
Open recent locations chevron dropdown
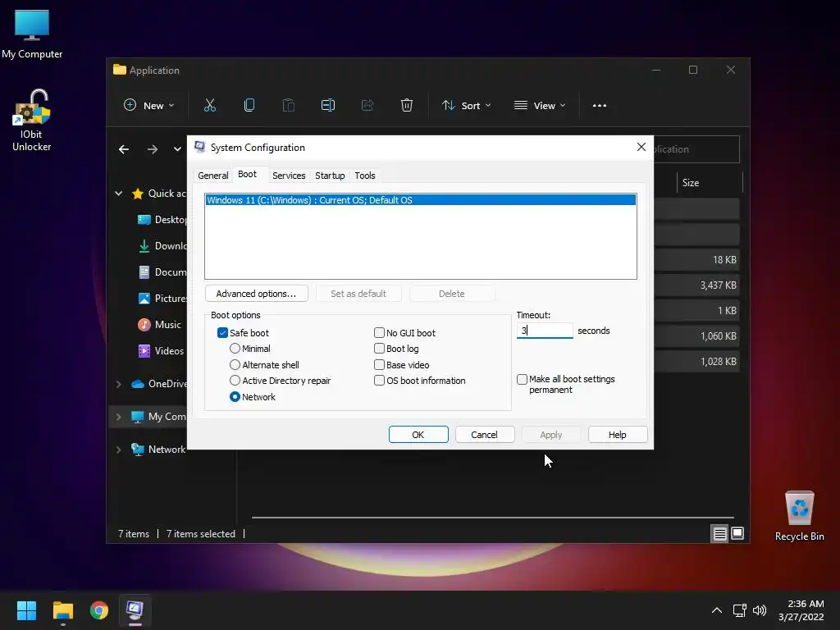(x=177, y=149)
